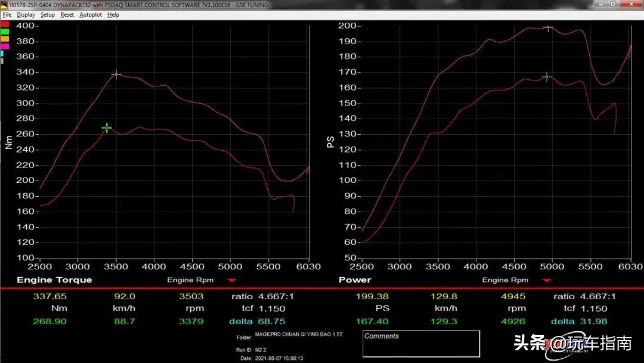Viewport: 644px width, 363px height.
Task: Select the green run color swatch
Action: [x=5, y=31]
